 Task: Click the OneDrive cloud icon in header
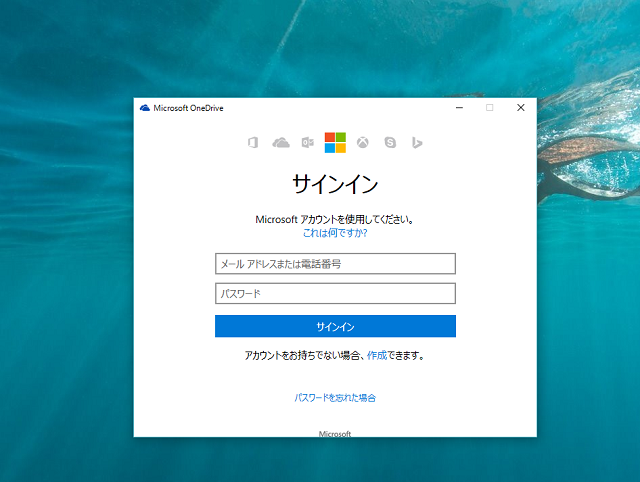281,142
